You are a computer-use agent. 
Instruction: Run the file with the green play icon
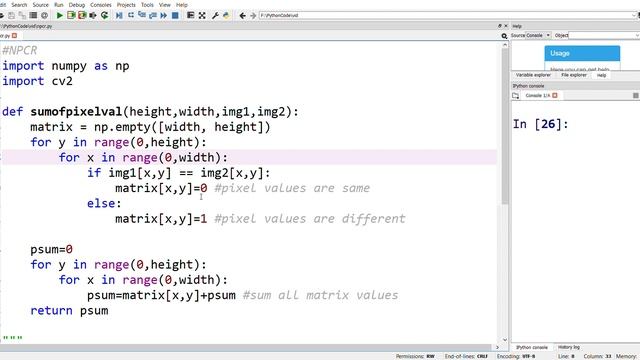pyautogui.click(x=60, y=16)
